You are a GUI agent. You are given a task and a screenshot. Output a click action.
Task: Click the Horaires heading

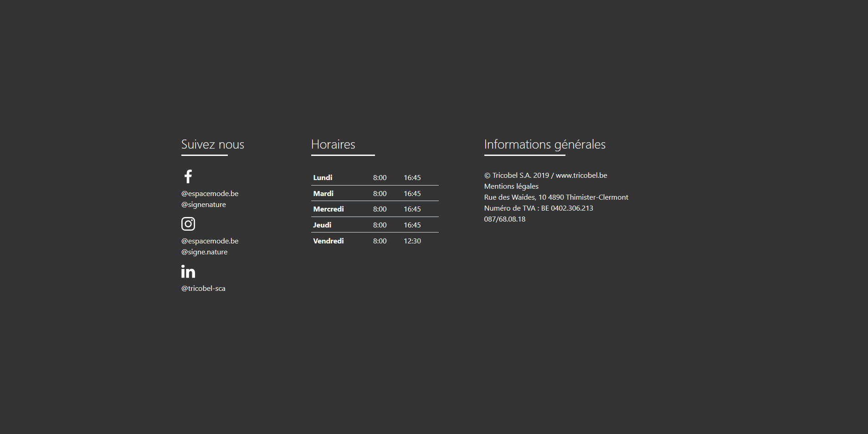333,145
